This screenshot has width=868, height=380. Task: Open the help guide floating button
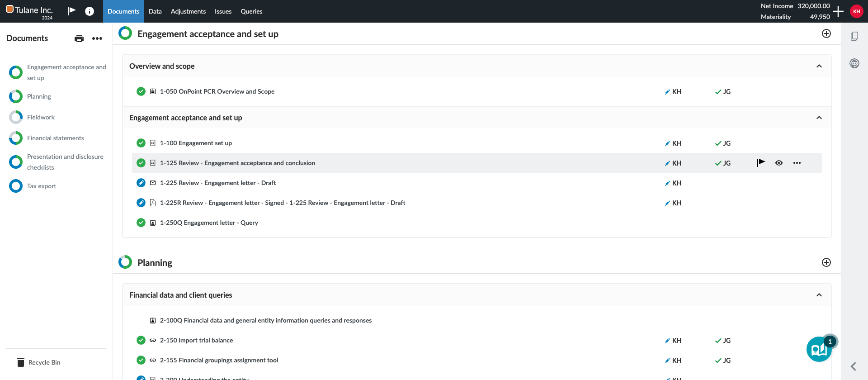pyautogui.click(x=819, y=349)
